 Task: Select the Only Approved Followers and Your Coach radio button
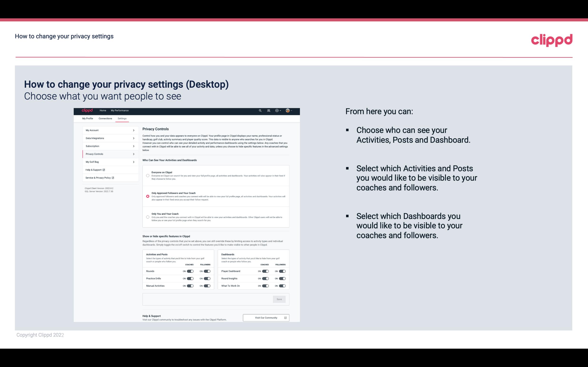click(147, 196)
